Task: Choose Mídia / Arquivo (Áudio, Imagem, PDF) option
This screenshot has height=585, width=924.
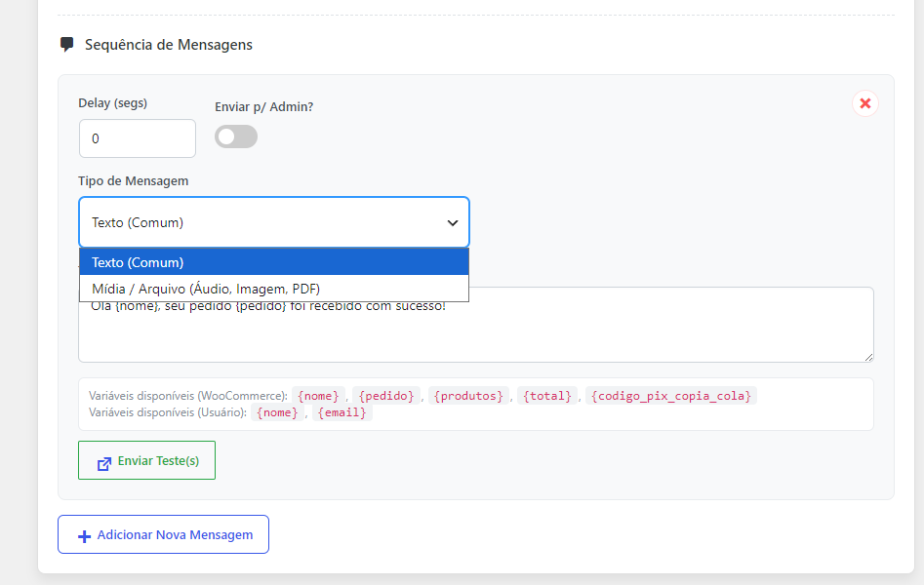Action: point(274,289)
